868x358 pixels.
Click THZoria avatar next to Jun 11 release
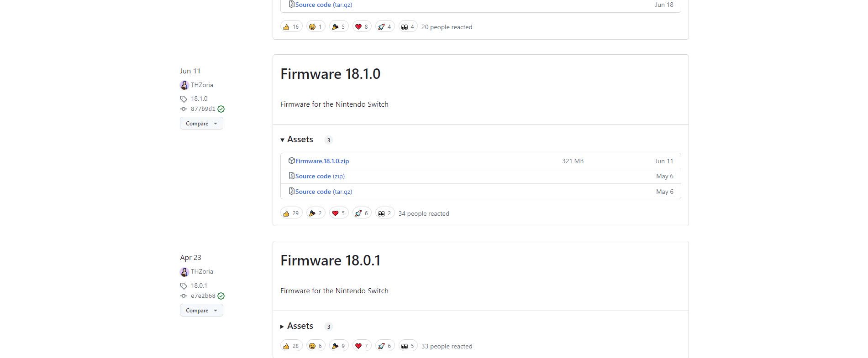point(184,85)
